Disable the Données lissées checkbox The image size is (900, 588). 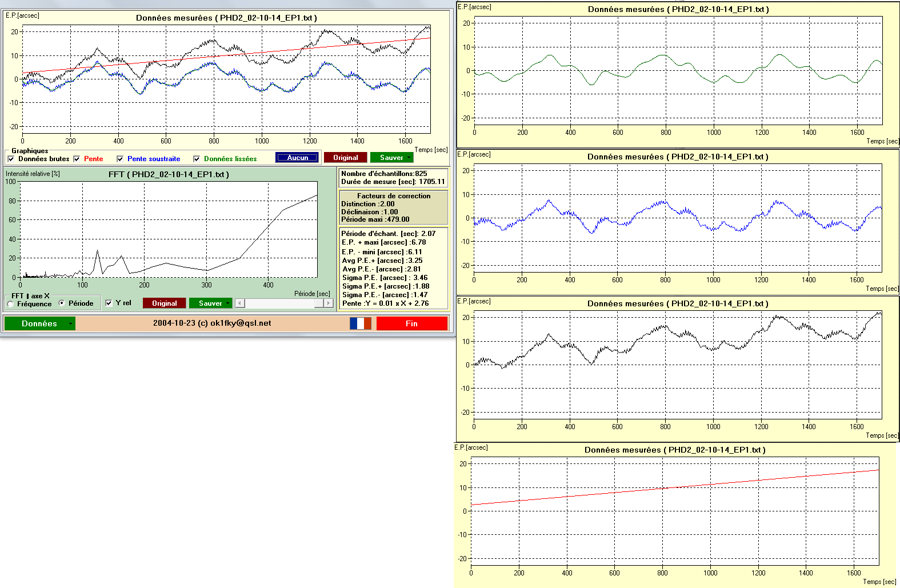[197, 159]
